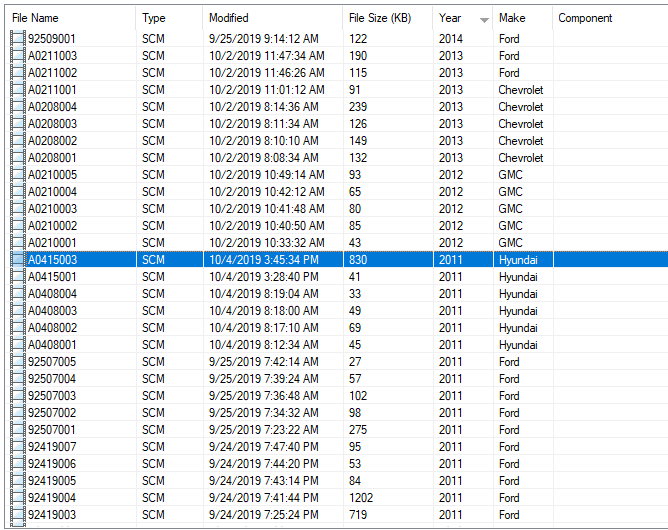Image resolution: width=668 pixels, height=530 pixels.
Task: Click the year 2012 in the A0210001 row
Action: 451,243
